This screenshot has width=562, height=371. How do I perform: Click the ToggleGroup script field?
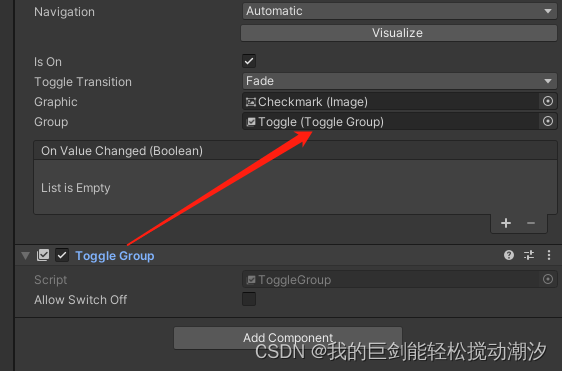pyautogui.click(x=391, y=280)
